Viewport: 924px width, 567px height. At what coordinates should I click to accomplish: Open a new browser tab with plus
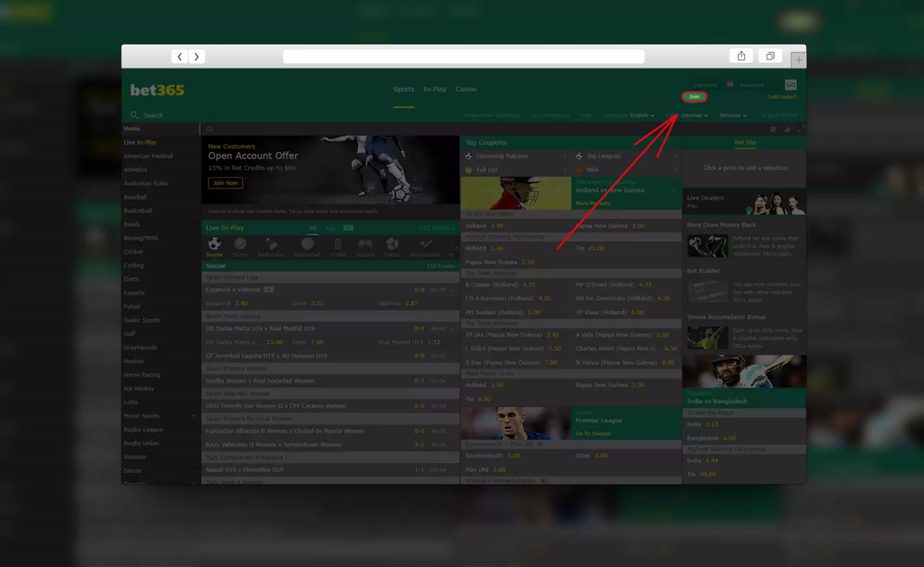pyautogui.click(x=798, y=60)
